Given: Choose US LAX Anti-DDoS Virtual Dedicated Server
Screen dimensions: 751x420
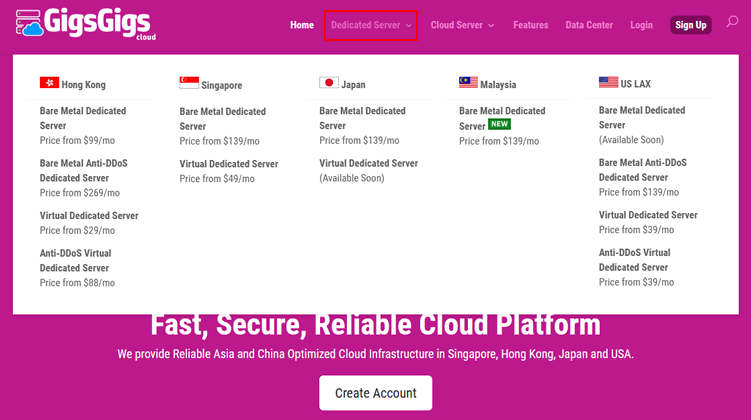Looking at the screenshot, I should click(634, 260).
